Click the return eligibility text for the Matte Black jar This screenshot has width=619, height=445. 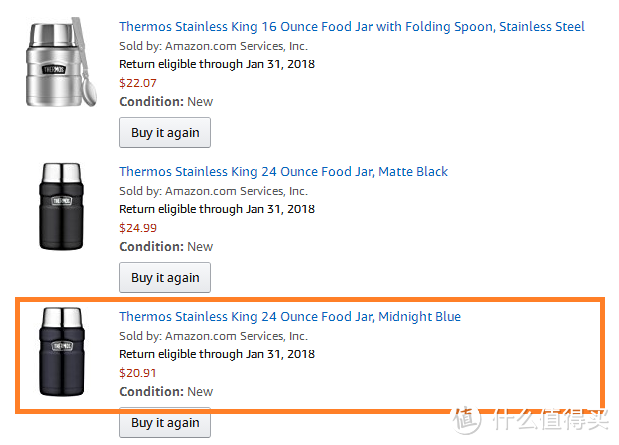[217, 209]
